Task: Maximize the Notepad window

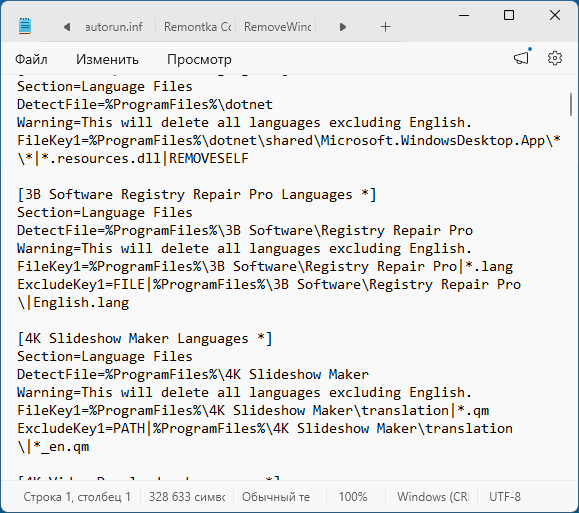Action: [x=509, y=16]
